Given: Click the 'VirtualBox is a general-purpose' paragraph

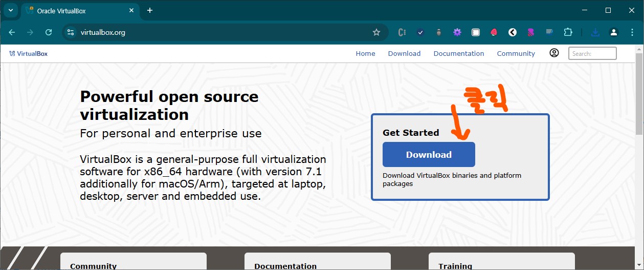Looking at the screenshot, I should point(203,177).
